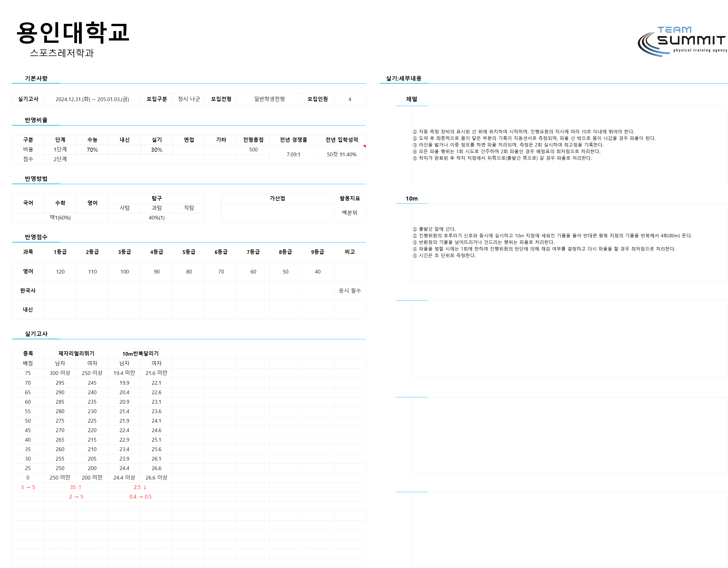The height and width of the screenshot is (568, 728).
Task: Click the red 35 ↑ cell
Action: point(76,487)
